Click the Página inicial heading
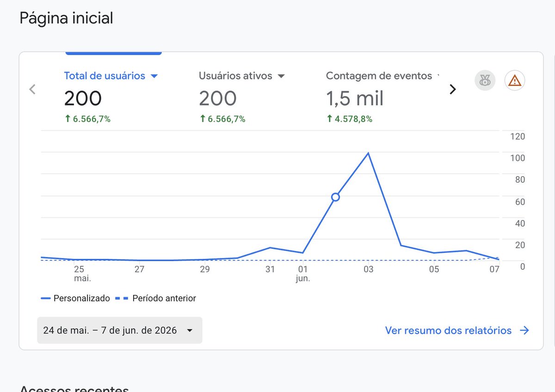The height and width of the screenshot is (392, 555). coord(66,18)
